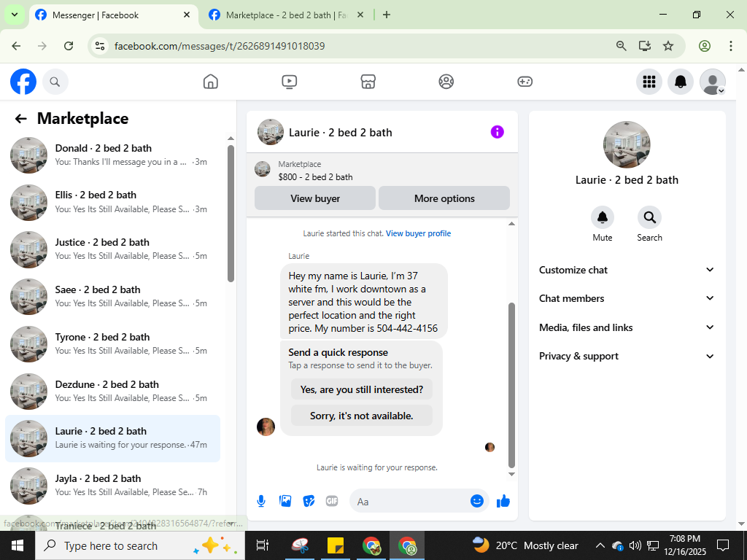The width and height of the screenshot is (747, 560).
Task: Open the volume control in system tray
Action: tap(635, 545)
